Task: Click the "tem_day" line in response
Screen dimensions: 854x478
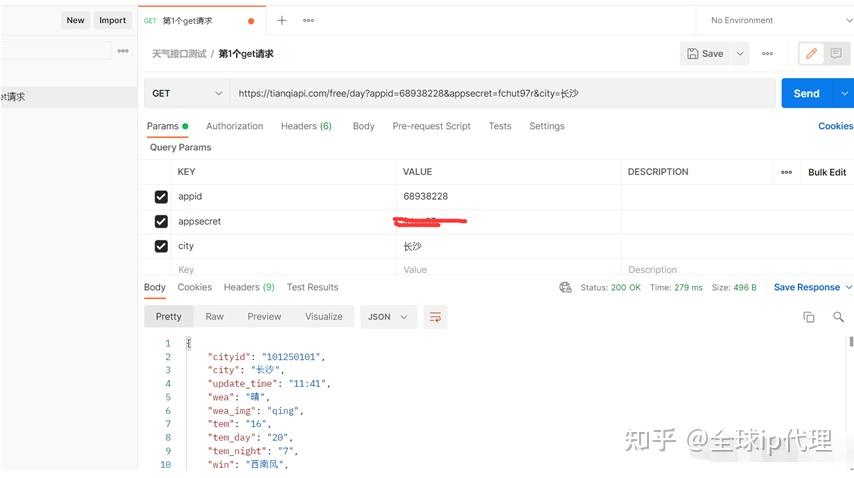Action: tap(250, 438)
